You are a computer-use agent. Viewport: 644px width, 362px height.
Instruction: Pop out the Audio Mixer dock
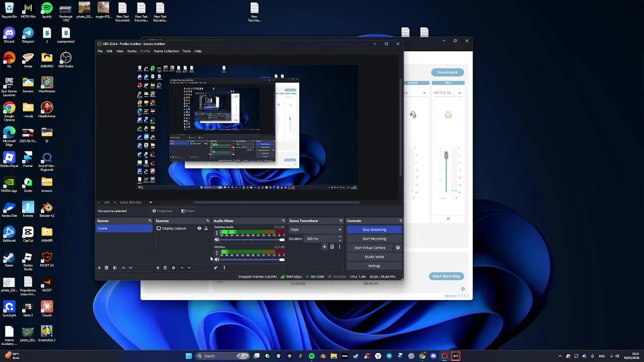point(283,221)
